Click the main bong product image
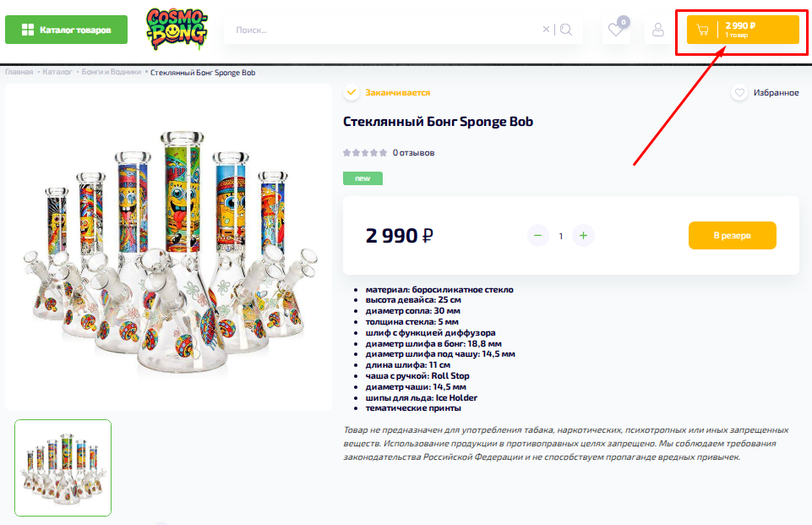Viewport: 812px width, 525px height. pyautogui.click(x=168, y=248)
